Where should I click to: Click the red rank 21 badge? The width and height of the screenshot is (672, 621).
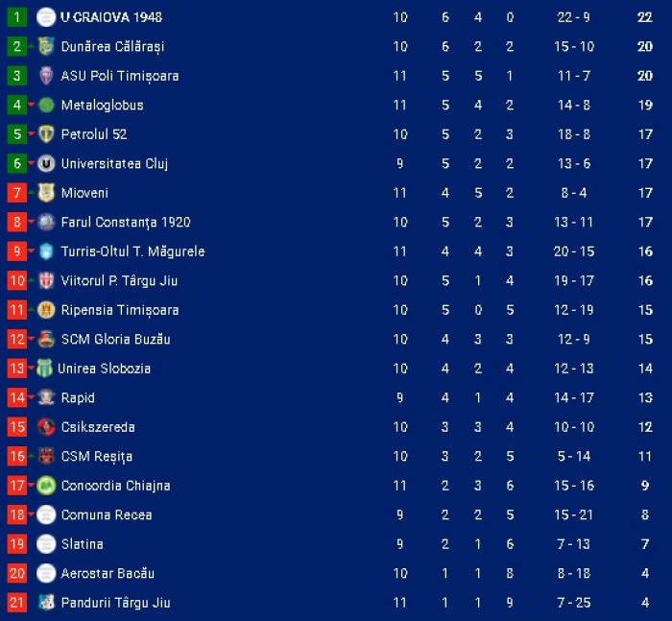pos(17,603)
